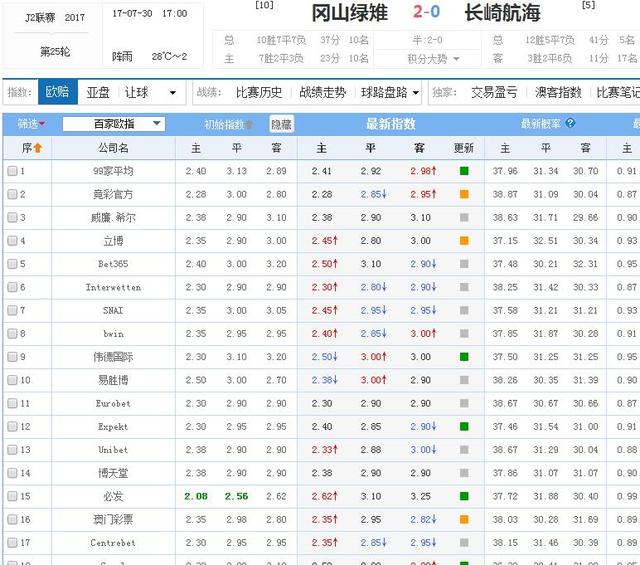
Task: Click the gray update square in Bet365 row
Action: point(464,264)
